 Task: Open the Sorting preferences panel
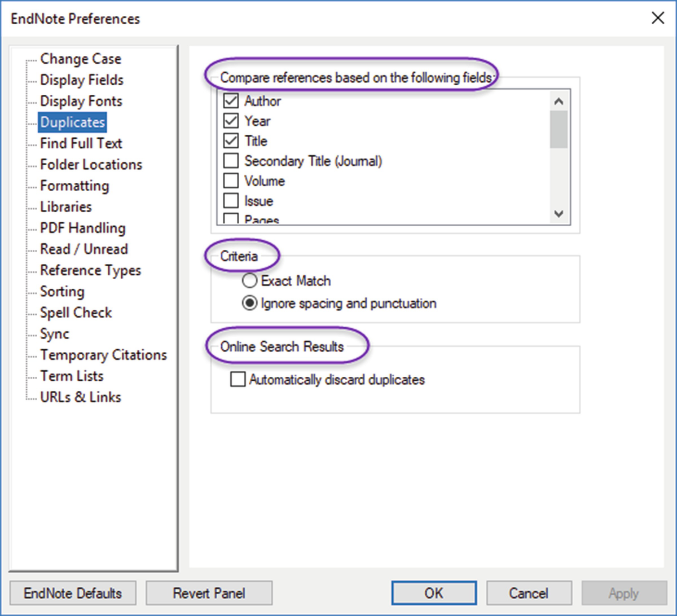pos(62,292)
